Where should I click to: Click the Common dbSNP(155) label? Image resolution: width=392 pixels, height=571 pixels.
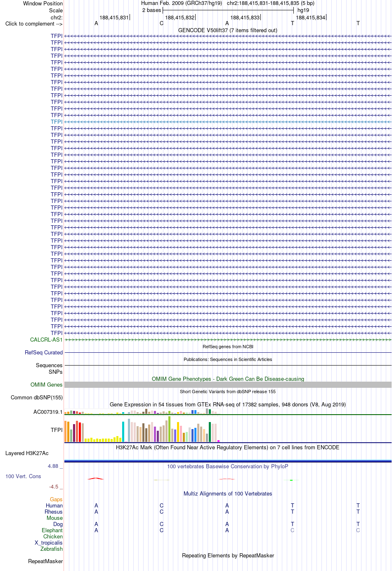[37, 397]
